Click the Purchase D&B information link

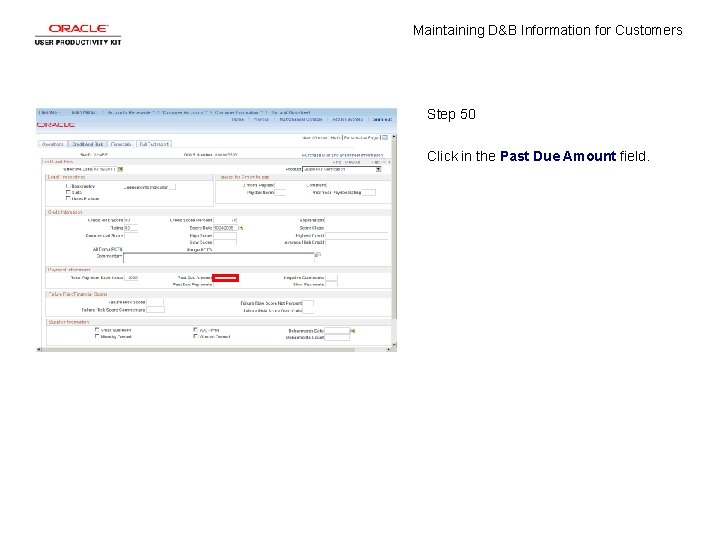(x=342, y=155)
